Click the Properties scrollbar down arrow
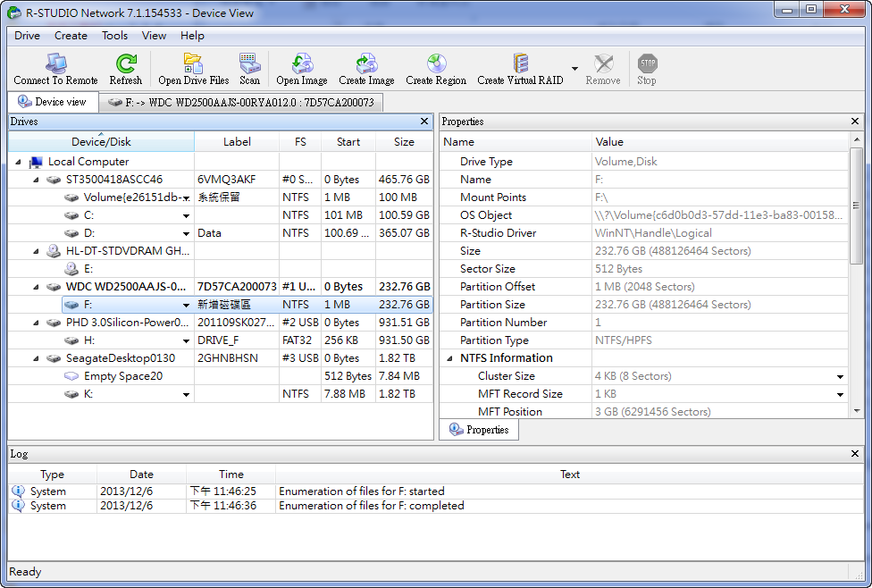This screenshot has height=588, width=872. [x=857, y=411]
